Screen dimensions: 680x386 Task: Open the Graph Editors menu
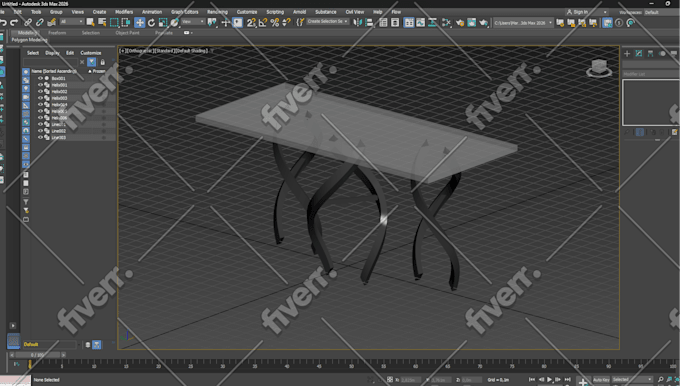(x=184, y=12)
